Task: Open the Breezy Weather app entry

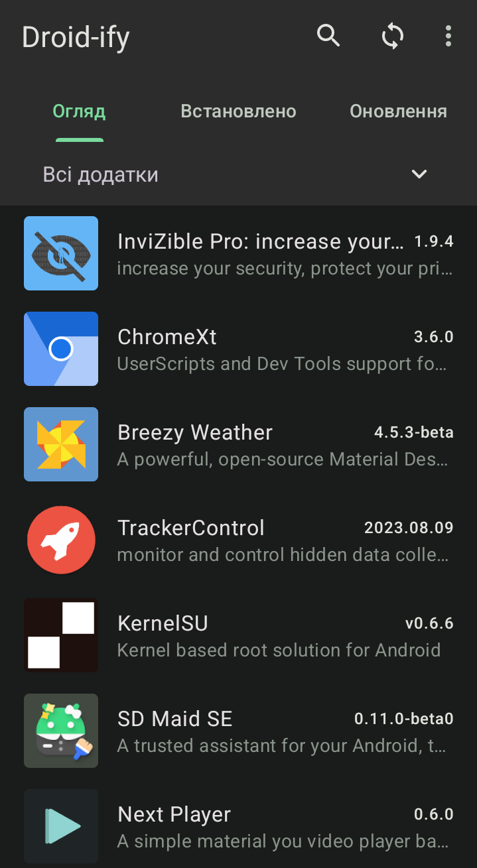Action: click(238, 444)
